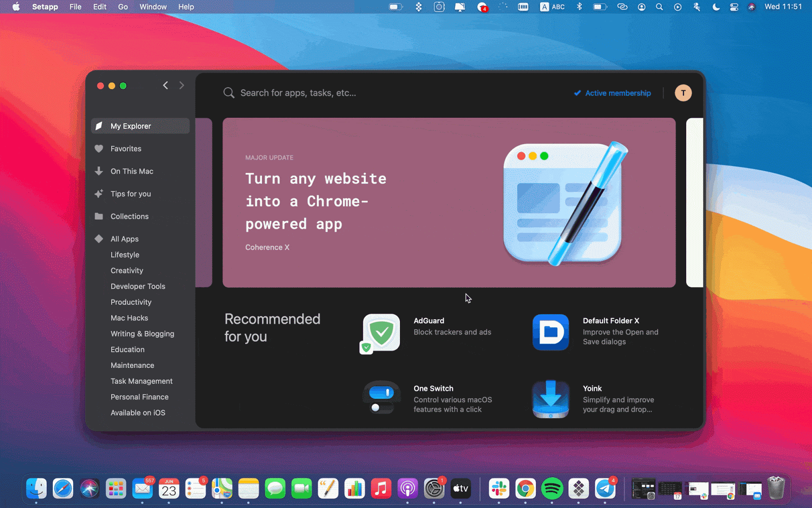Select the Productivity category
The width and height of the screenshot is (812, 508).
click(x=131, y=302)
